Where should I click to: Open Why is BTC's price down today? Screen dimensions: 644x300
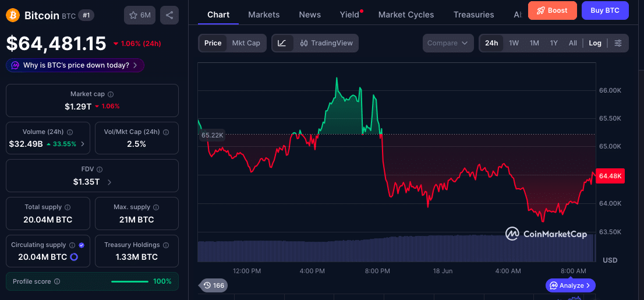tap(75, 65)
